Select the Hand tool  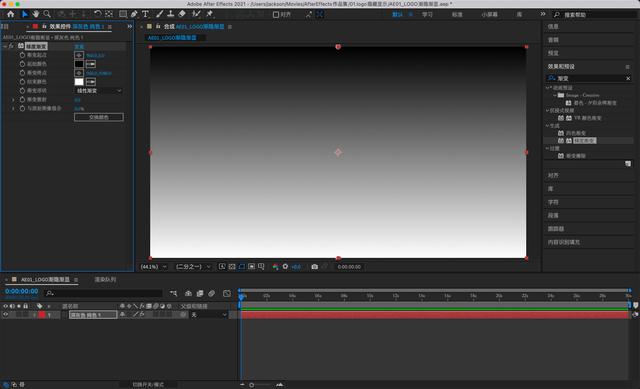point(36,14)
